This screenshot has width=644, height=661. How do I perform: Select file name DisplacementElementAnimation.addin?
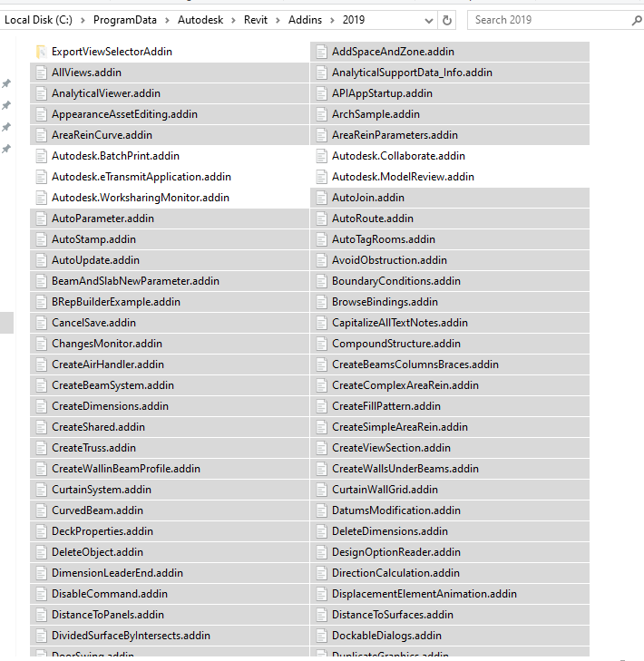[424, 594]
